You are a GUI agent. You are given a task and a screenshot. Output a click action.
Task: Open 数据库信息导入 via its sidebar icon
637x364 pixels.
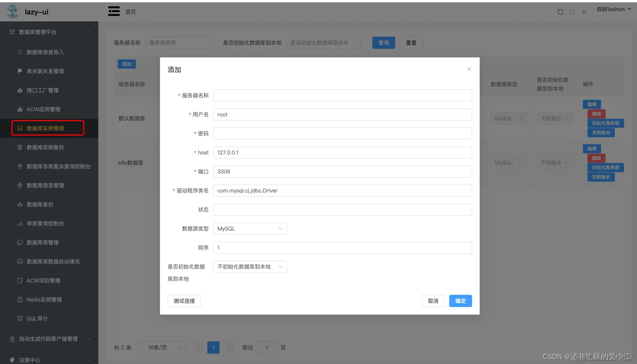coord(19,52)
